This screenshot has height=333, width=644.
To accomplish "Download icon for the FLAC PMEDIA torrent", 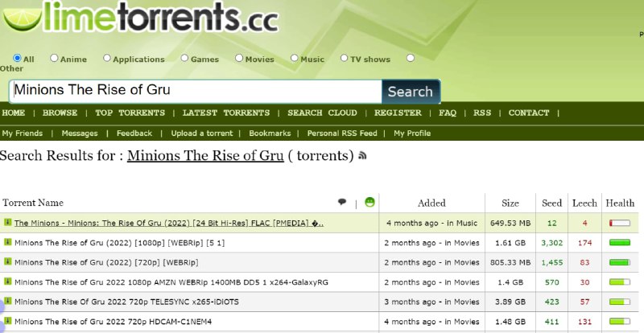I will point(8,222).
